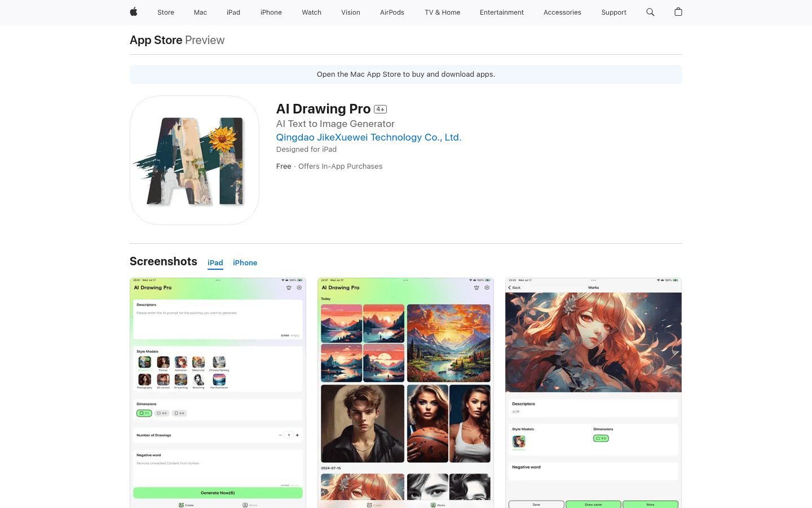Image resolution: width=812 pixels, height=508 pixels.
Task: Click 'AI Text to Image Generator' subtitle
Action: tap(336, 124)
